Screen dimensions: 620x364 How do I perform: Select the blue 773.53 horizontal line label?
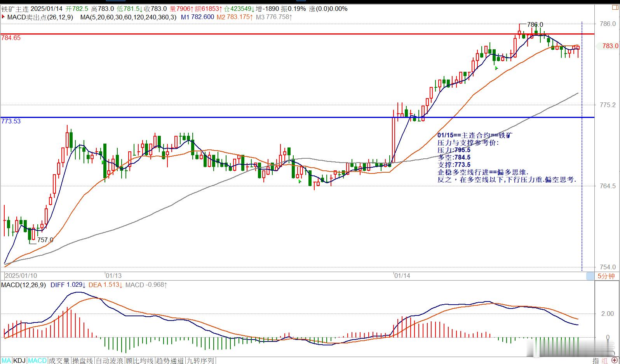[x=11, y=121]
